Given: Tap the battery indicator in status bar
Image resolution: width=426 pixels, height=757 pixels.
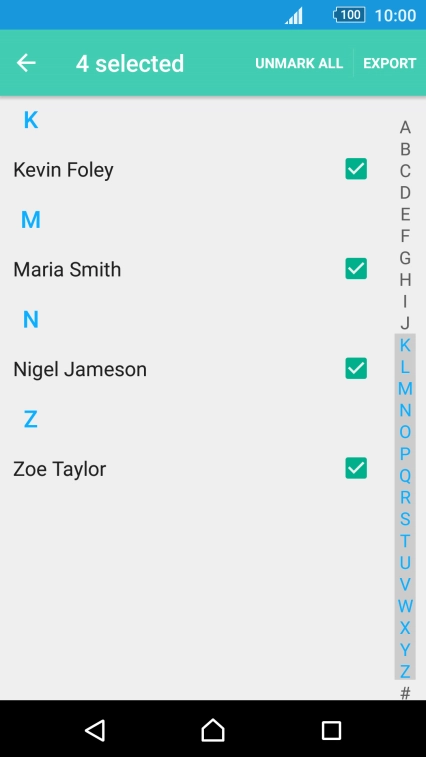Looking at the screenshot, I should click(x=349, y=15).
